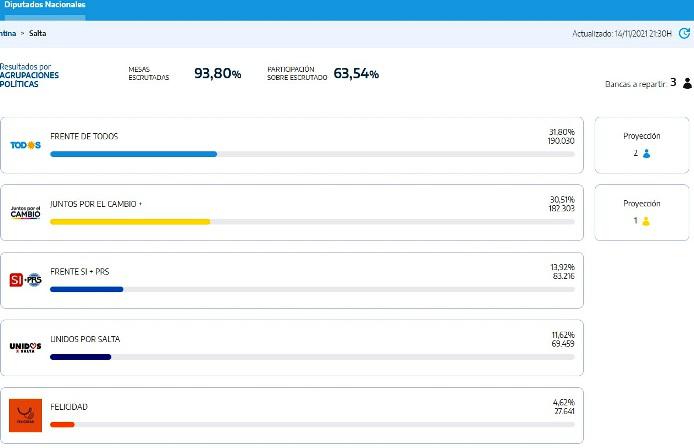The height and width of the screenshot is (448, 694).
Task: Click the Frente de Todos blue progress bar
Action: (x=134, y=154)
